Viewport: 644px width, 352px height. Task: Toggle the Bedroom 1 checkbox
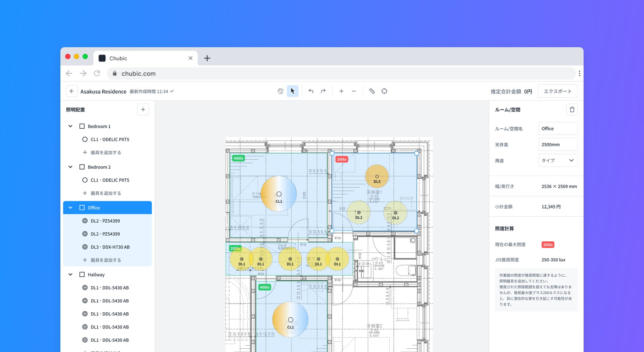pos(82,126)
